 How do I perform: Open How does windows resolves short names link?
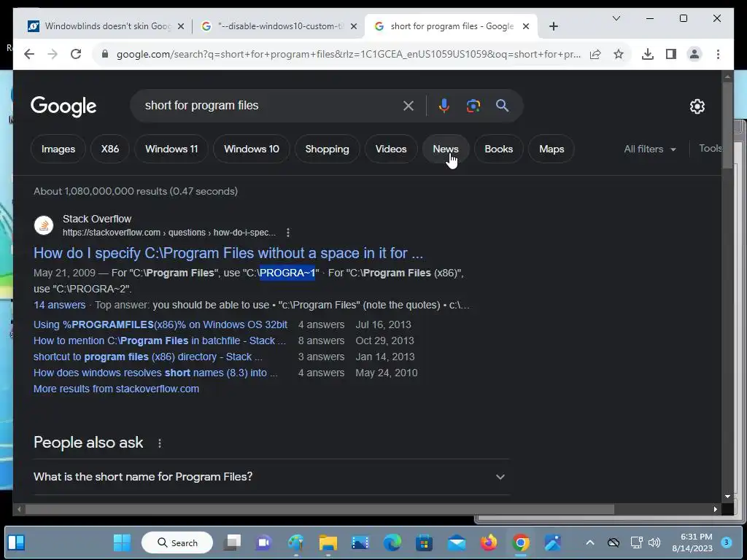pyautogui.click(x=155, y=373)
